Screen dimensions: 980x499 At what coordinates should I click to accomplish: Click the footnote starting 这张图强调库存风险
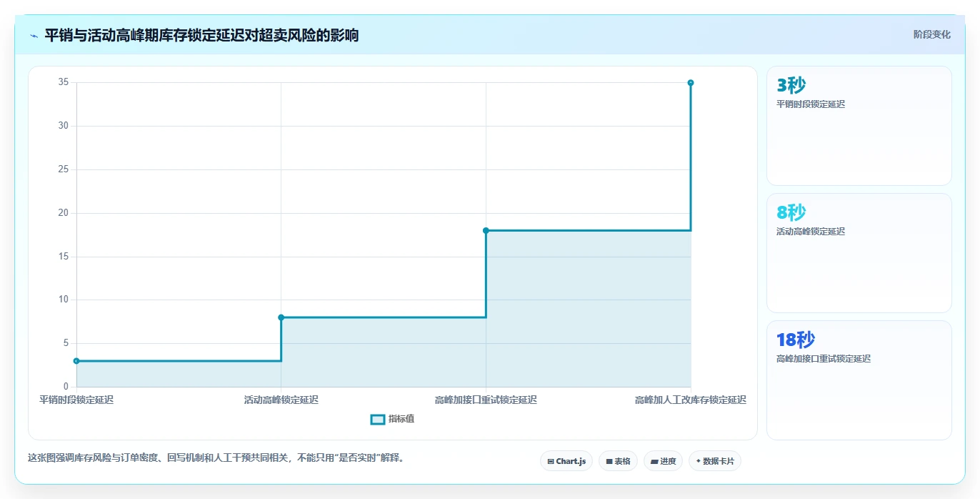tap(216, 458)
